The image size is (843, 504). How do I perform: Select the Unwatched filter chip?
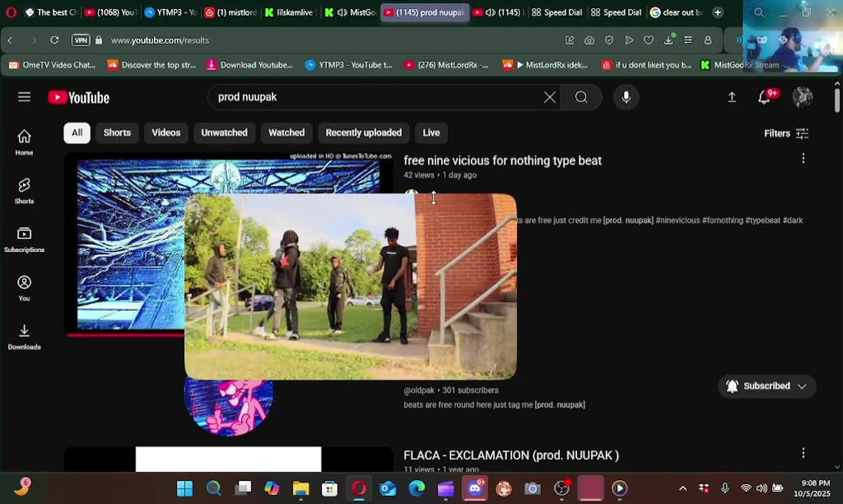(x=224, y=132)
